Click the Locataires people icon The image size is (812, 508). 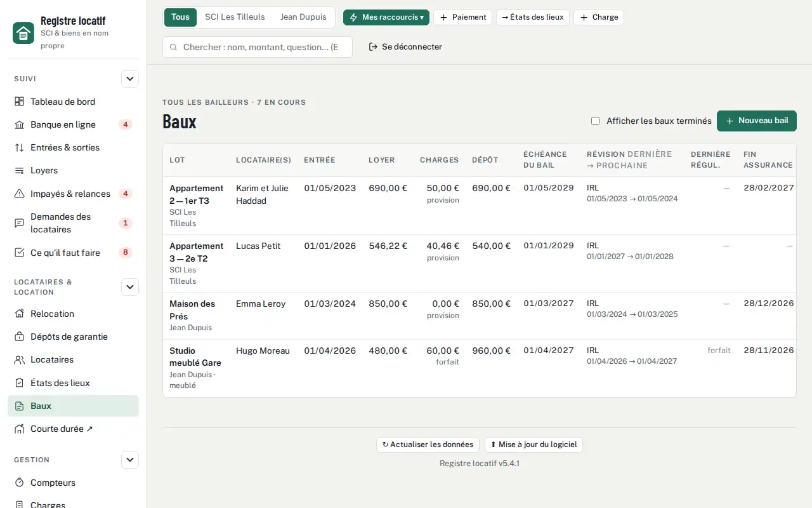click(19, 359)
